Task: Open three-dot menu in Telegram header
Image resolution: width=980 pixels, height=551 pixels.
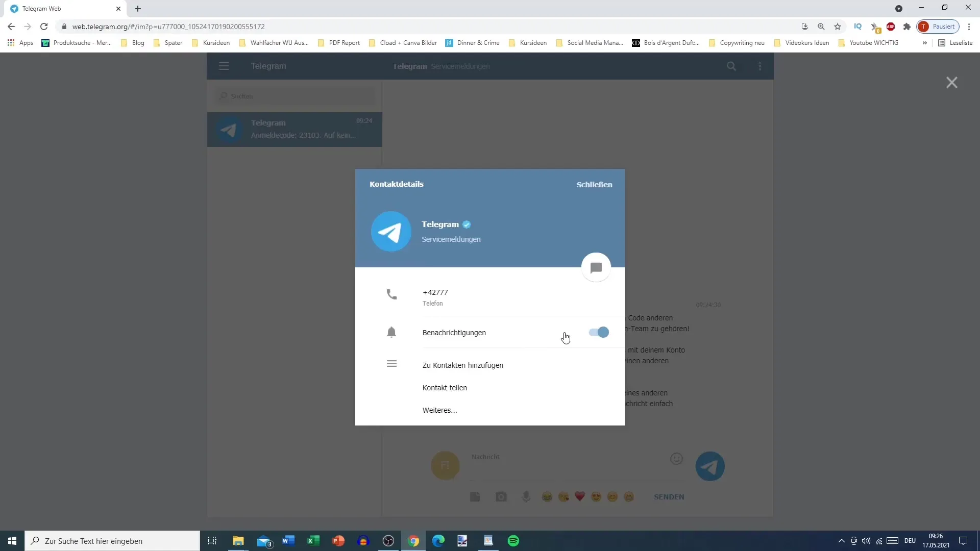Action: pyautogui.click(x=760, y=66)
